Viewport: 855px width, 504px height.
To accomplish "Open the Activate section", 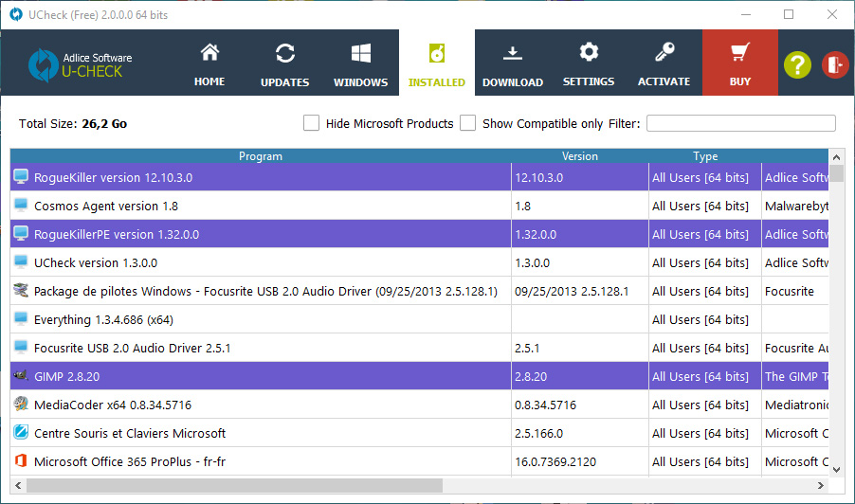I will 664,63.
